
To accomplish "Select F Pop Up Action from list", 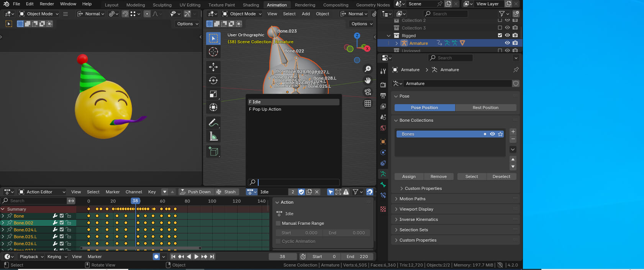I will [265, 109].
